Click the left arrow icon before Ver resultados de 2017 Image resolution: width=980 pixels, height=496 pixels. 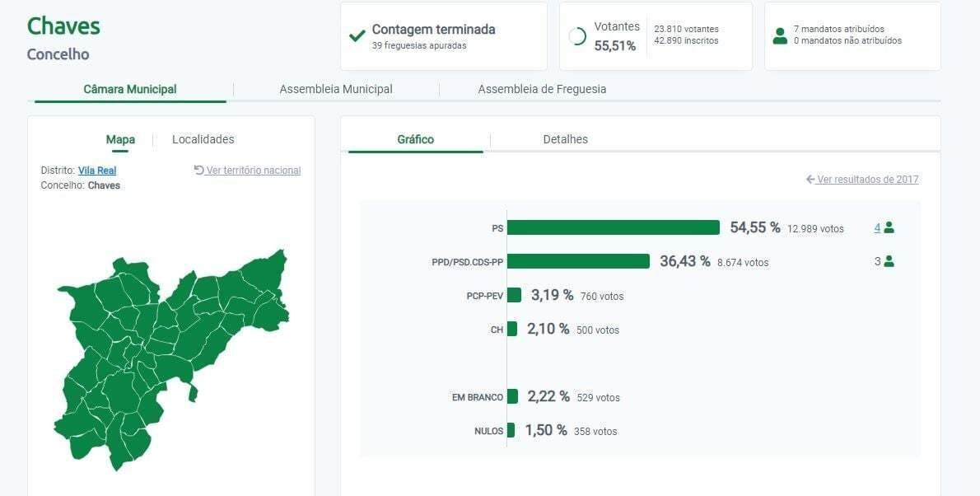(810, 180)
